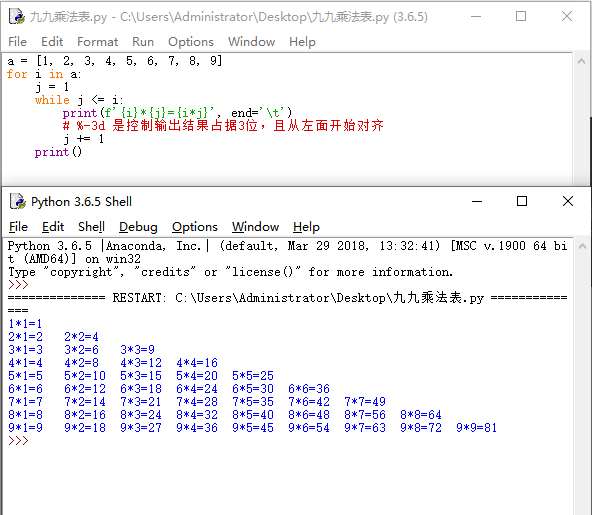Click the editor scrollbar up arrow
The height and width of the screenshot is (515, 592).
[x=581, y=61]
